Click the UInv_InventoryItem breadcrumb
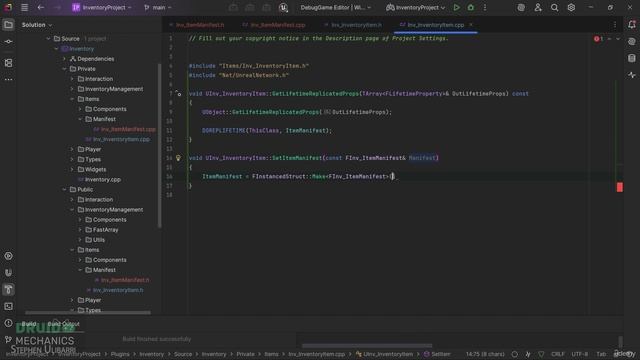This screenshot has height=360, width=640. coord(384,354)
